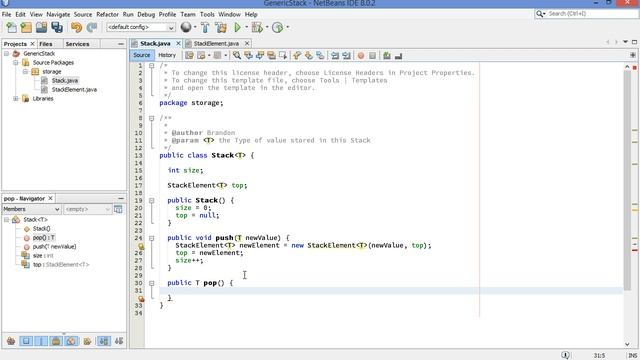Collapse the Source Packages node
The image size is (640, 360).
[16, 62]
